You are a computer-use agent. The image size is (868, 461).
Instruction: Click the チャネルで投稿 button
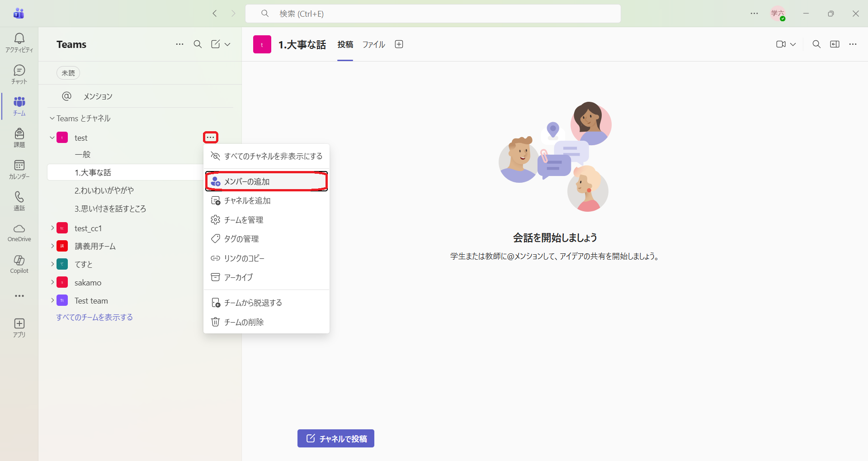pyautogui.click(x=336, y=438)
